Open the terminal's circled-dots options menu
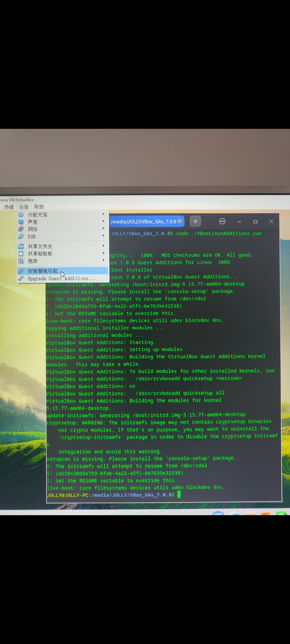 coord(222,221)
